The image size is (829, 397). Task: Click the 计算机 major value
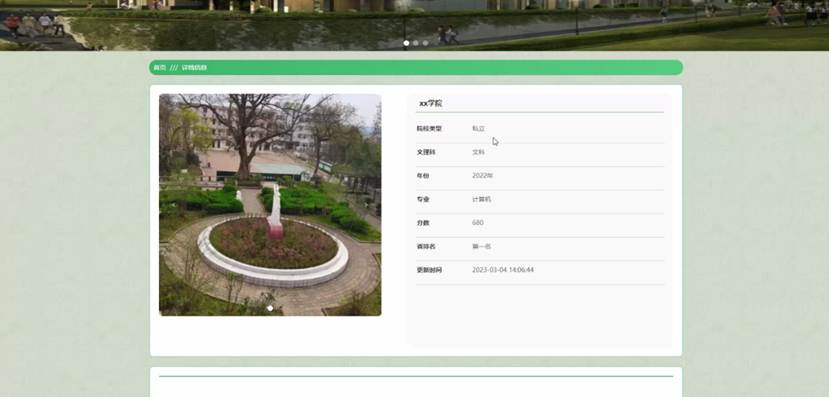tap(481, 199)
